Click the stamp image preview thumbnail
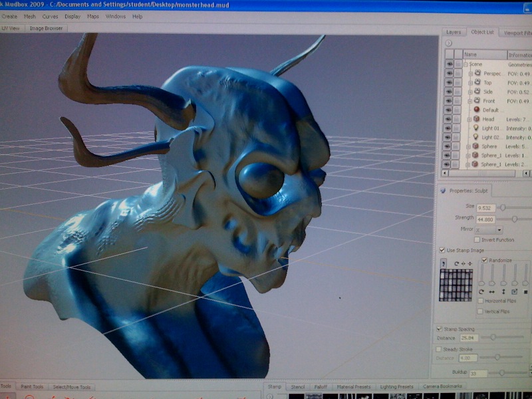Image resolution: width=532 pixels, height=399 pixels. 455,286
